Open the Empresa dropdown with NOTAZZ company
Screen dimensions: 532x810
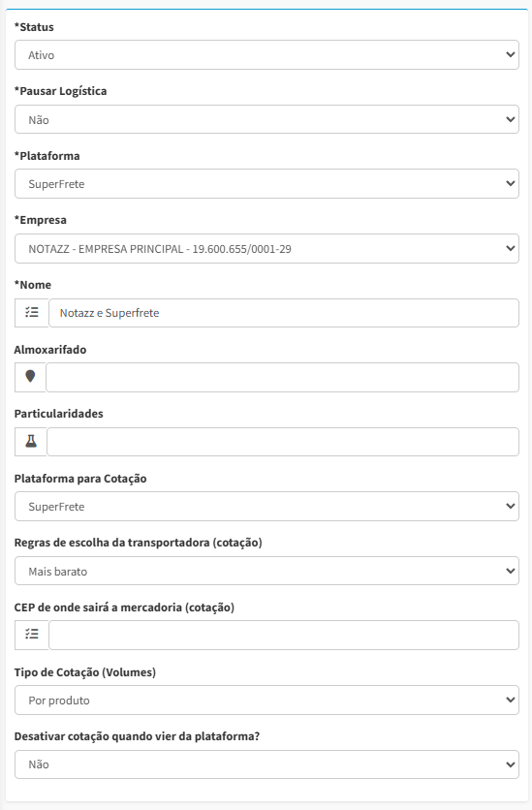[x=266, y=248]
